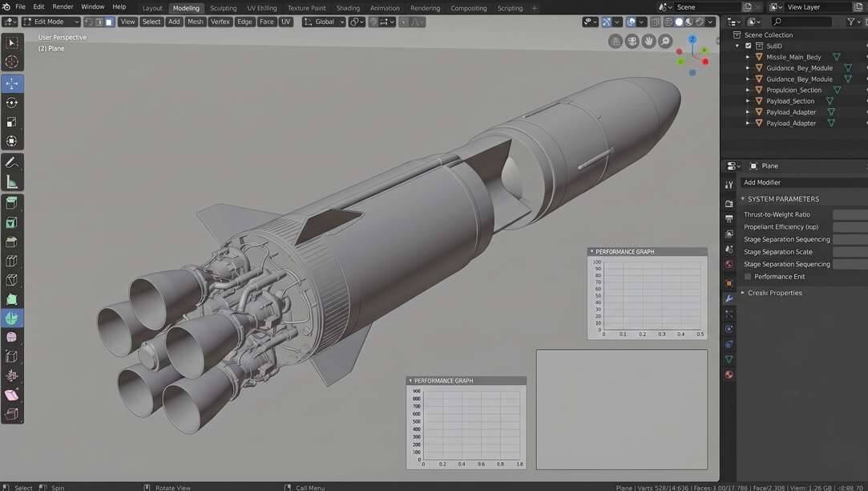Select the Extrude Region tool
868x491 pixels.
pos(12,203)
